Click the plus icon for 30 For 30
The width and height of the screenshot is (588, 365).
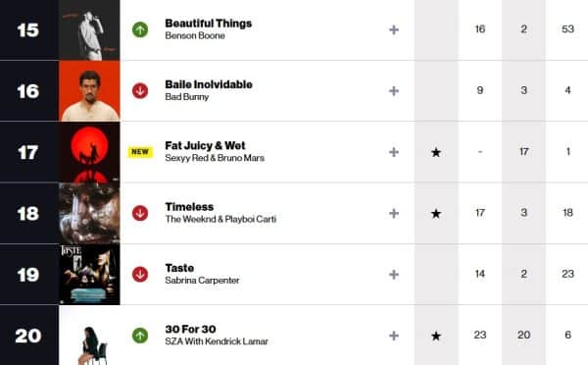pos(394,336)
